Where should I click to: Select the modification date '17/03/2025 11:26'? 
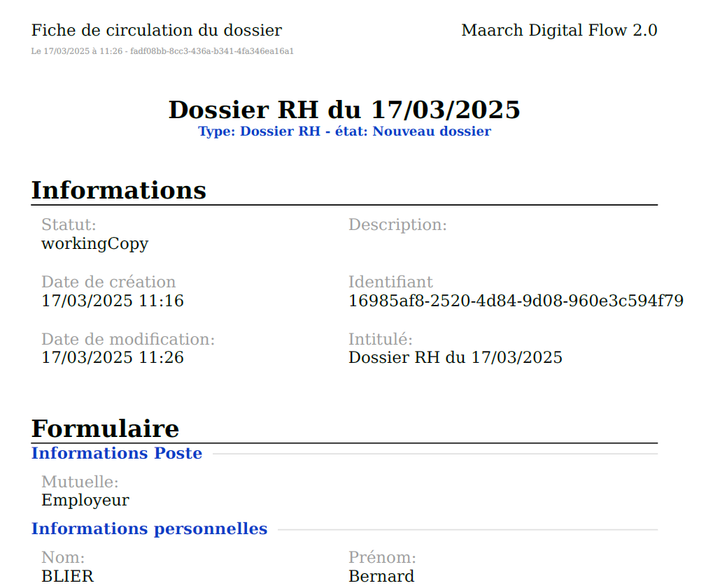pos(112,358)
